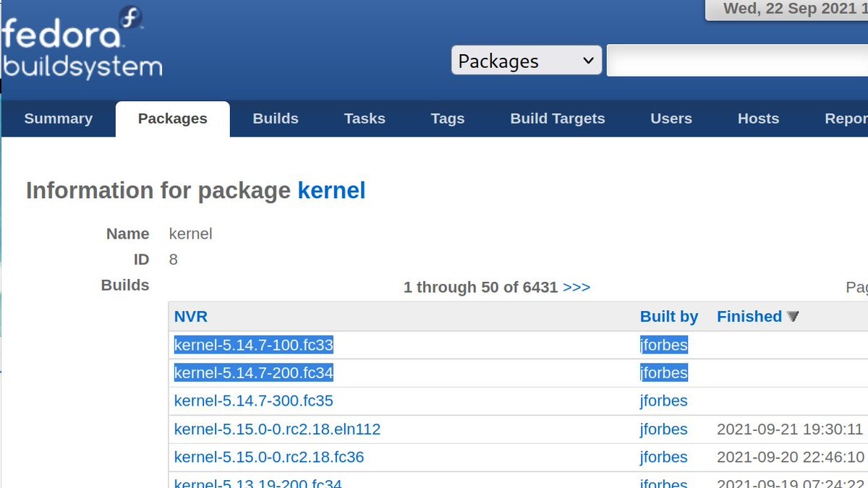
Task: Switch to the Users tab
Action: pyautogui.click(x=671, y=119)
